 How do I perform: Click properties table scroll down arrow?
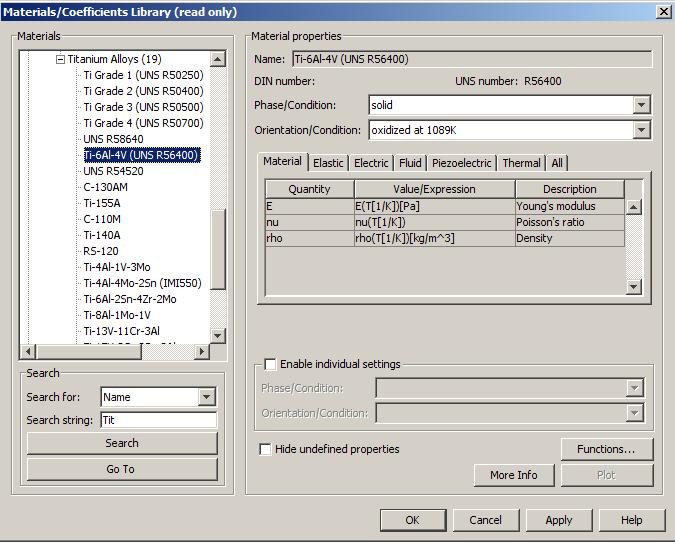pyautogui.click(x=633, y=286)
